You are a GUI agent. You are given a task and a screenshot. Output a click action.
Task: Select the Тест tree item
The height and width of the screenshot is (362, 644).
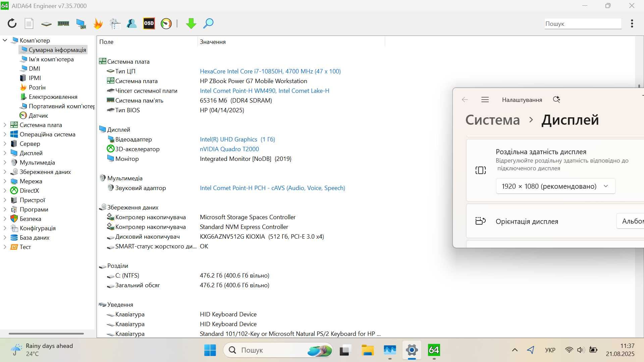(x=25, y=247)
